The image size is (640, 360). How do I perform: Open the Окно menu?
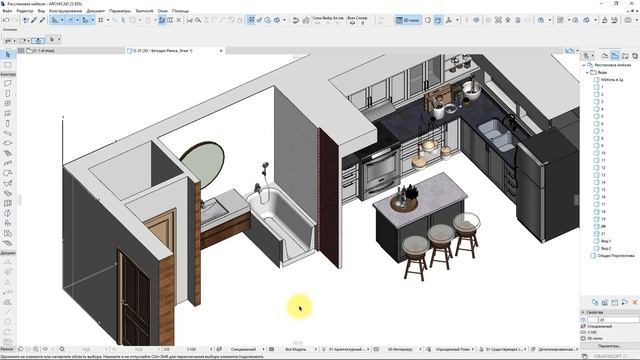(x=162, y=11)
